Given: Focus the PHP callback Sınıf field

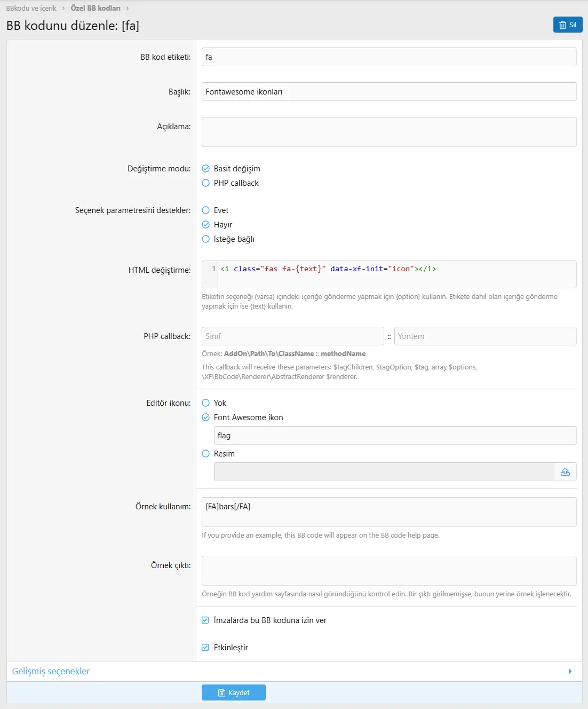Looking at the screenshot, I should 293,336.
